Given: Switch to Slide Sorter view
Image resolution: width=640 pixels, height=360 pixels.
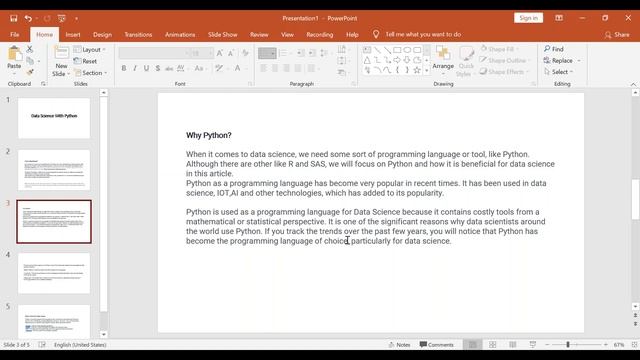Looking at the screenshot, I should click(x=493, y=345).
